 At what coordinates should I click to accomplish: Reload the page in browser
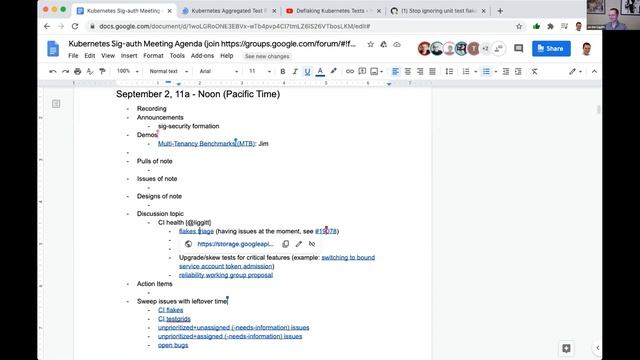(x=75, y=26)
